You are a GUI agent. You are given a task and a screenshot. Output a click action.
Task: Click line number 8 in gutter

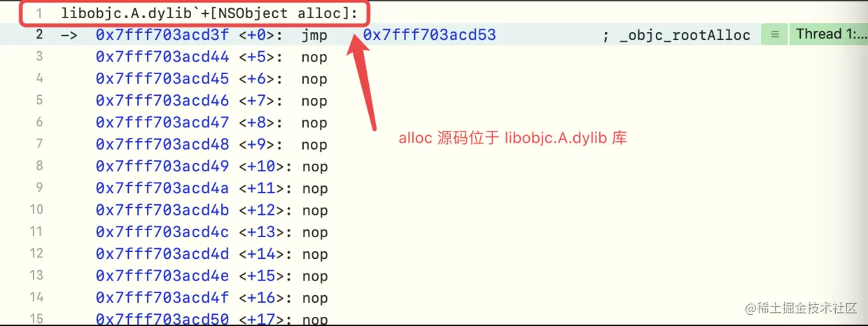click(x=39, y=166)
